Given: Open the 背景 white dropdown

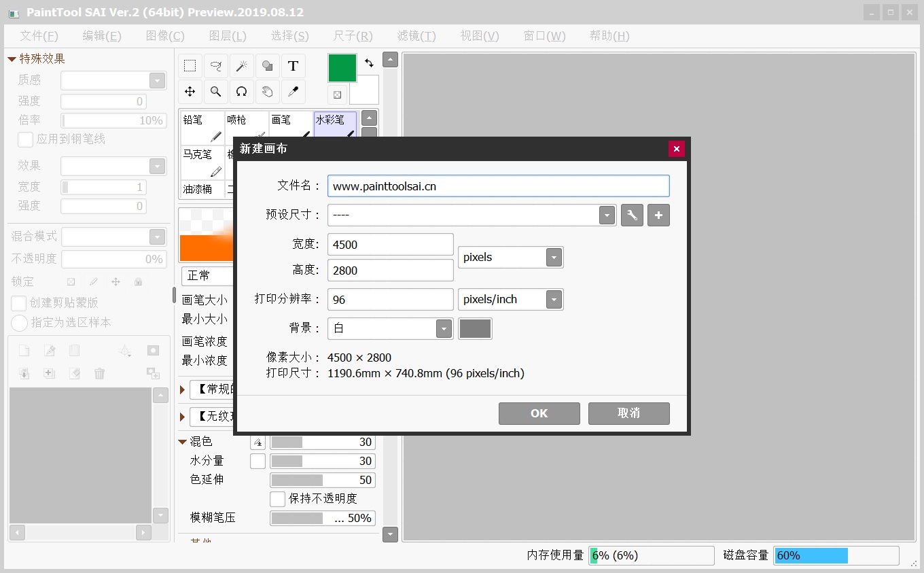Looking at the screenshot, I should [444, 329].
